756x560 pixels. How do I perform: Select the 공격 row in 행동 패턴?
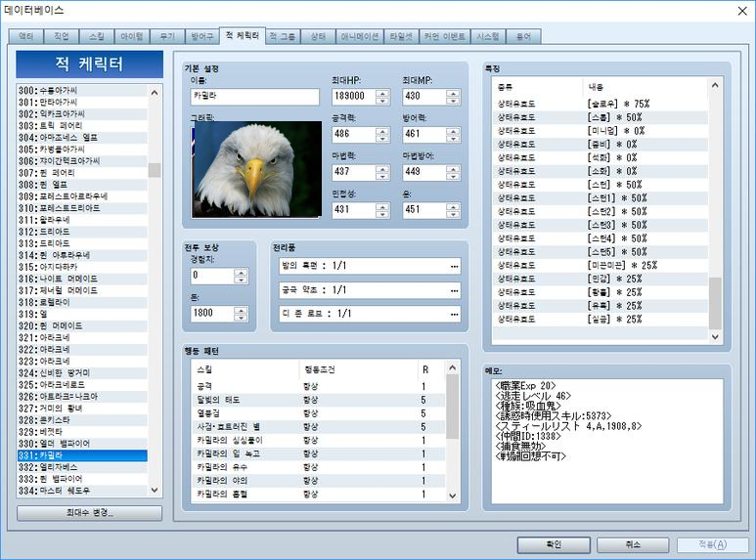pos(319,386)
